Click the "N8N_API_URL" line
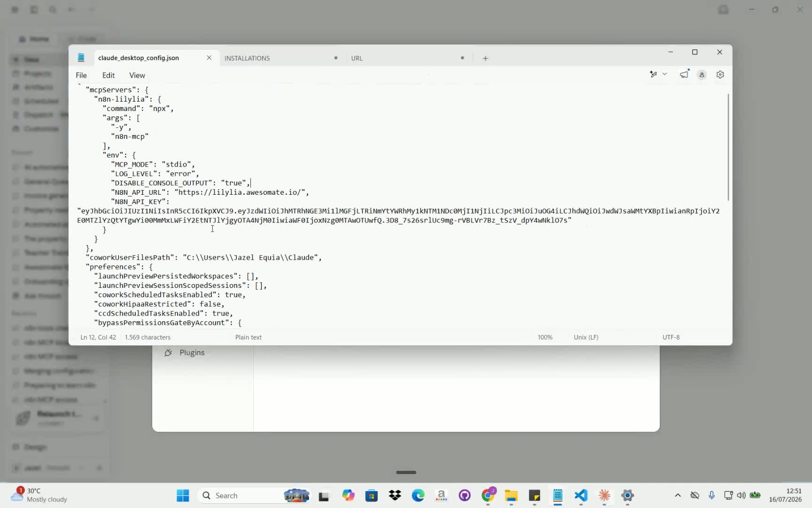This screenshot has width=812, height=508. (210, 192)
